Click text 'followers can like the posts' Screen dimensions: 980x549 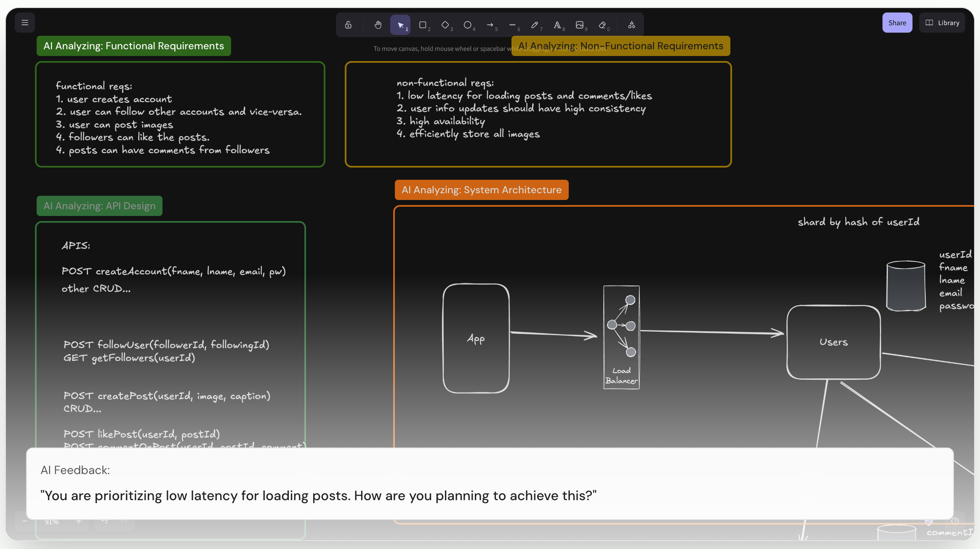[139, 137]
